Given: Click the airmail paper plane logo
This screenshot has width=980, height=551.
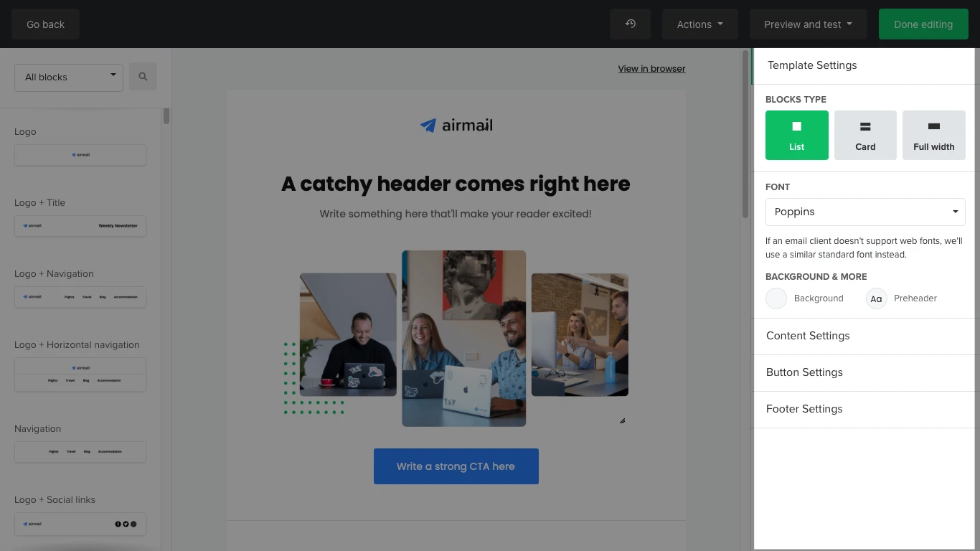Looking at the screenshot, I should (x=428, y=126).
